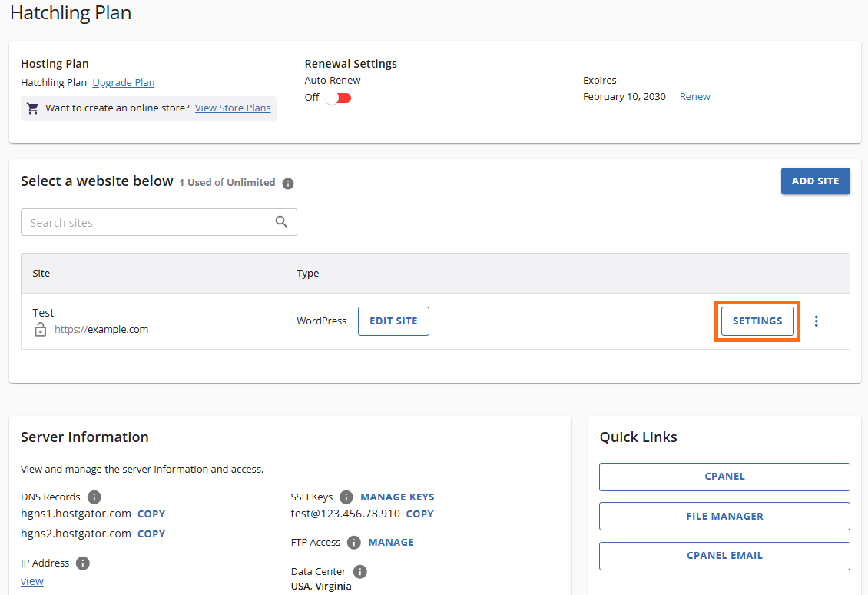The height and width of the screenshot is (595, 868).
Task: Click the info icon next to IP Address
Action: click(x=82, y=563)
